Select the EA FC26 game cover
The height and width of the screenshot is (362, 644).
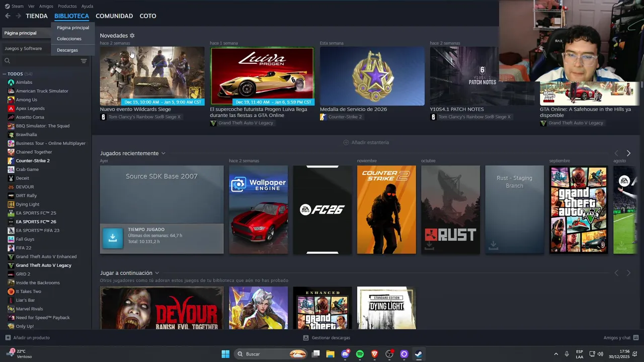[323, 210]
